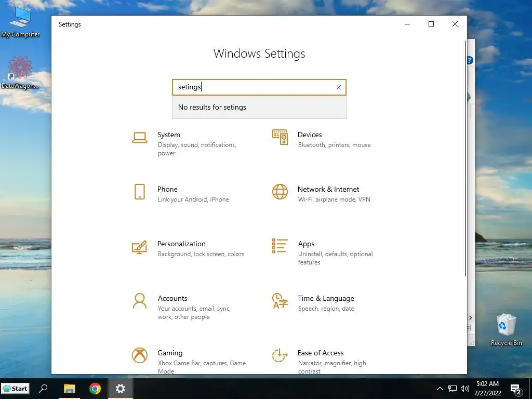532x399 pixels.
Task: Open the Time & Language heading
Action: point(326,298)
